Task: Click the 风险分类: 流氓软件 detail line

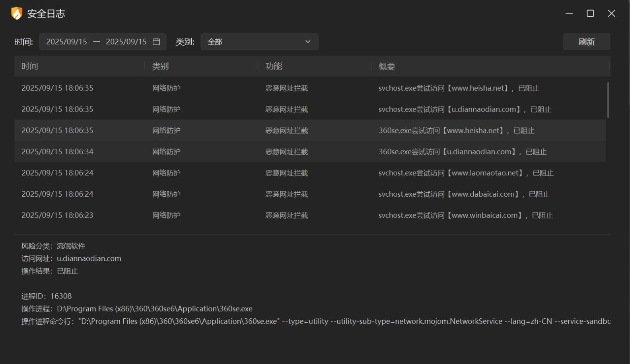Action: pos(53,246)
